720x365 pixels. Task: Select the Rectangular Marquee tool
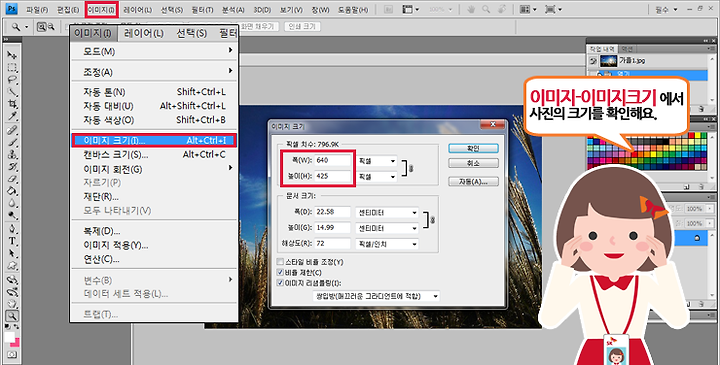tap(12, 67)
